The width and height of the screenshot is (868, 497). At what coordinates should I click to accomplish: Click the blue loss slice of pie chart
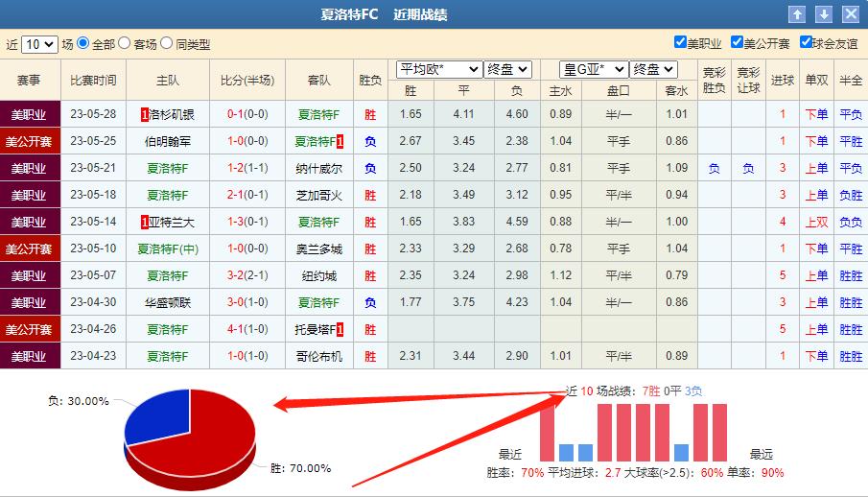pos(160,415)
